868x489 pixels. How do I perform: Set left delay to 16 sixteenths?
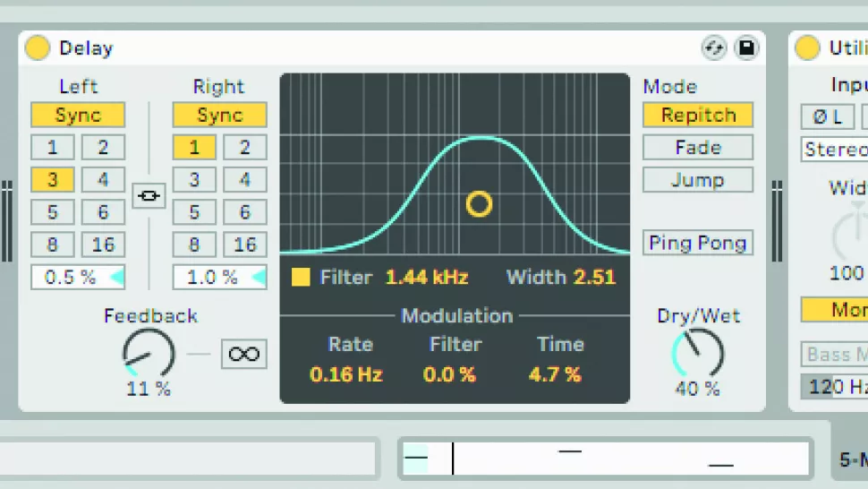[103, 244]
